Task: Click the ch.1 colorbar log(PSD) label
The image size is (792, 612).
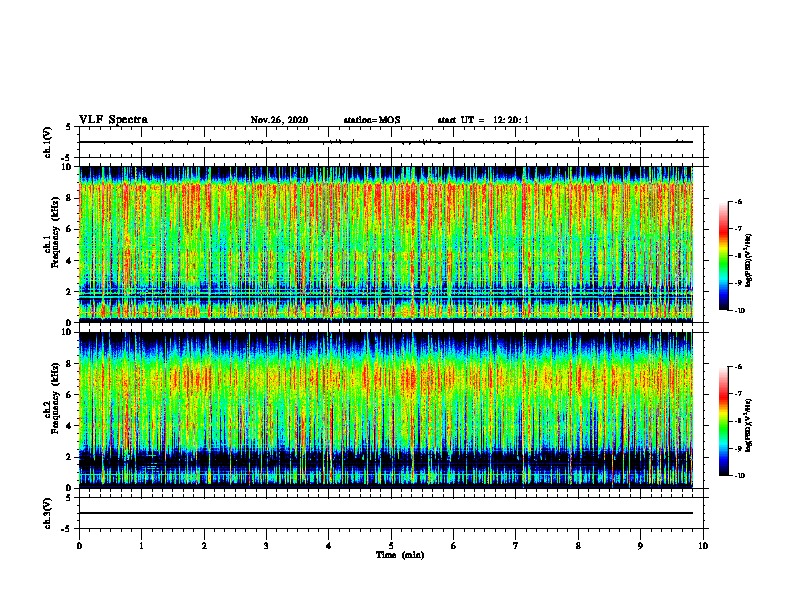Action: (x=749, y=260)
